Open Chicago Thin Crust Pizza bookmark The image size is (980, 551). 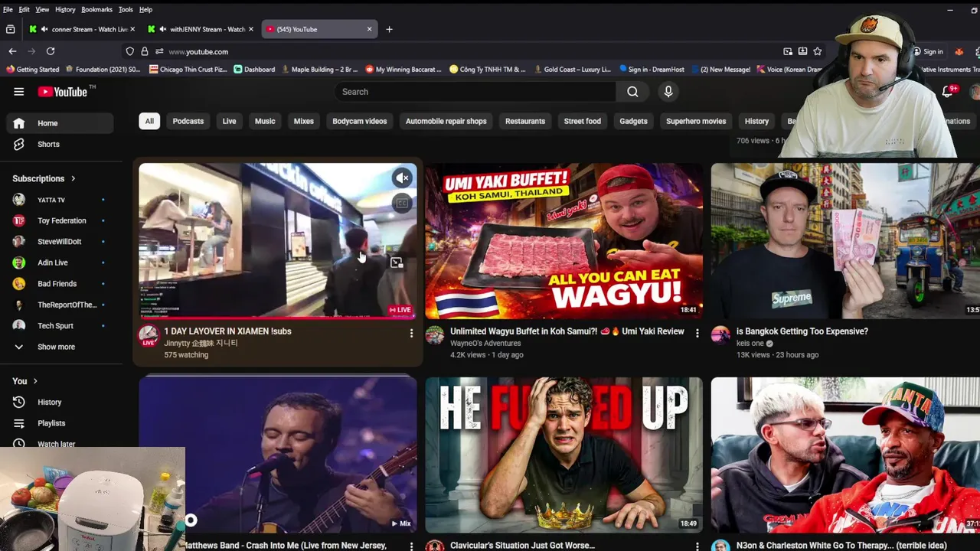click(x=188, y=69)
